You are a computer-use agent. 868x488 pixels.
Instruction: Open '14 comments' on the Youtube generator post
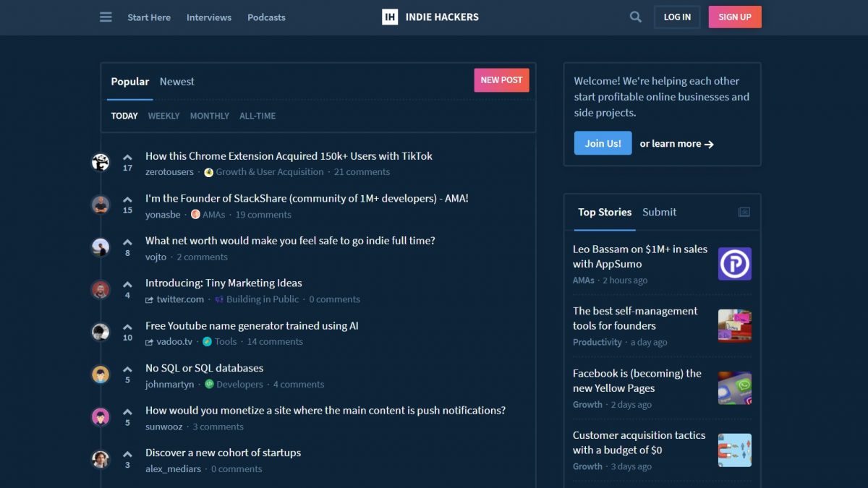click(275, 342)
